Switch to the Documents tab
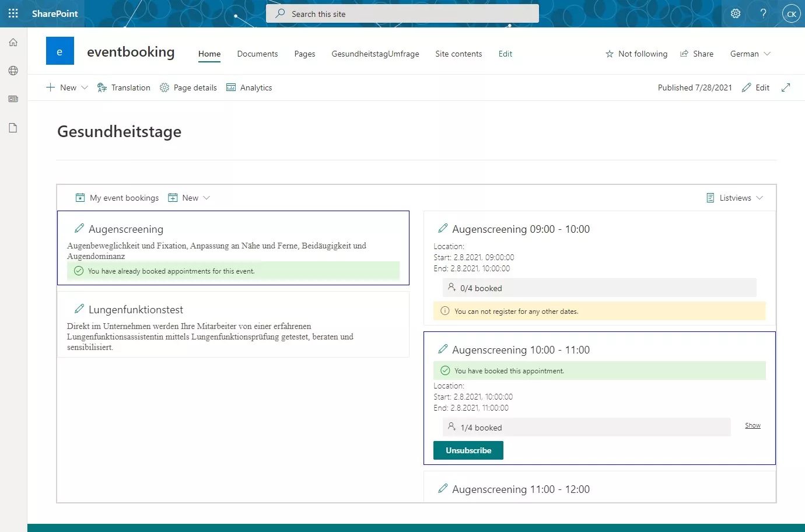This screenshot has width=805, height=532. pos(257,54)
